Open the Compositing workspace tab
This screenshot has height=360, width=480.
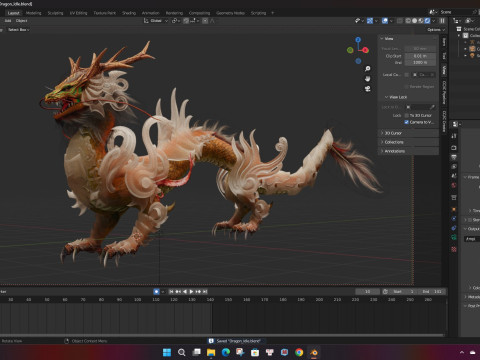(x=199, y=13)
